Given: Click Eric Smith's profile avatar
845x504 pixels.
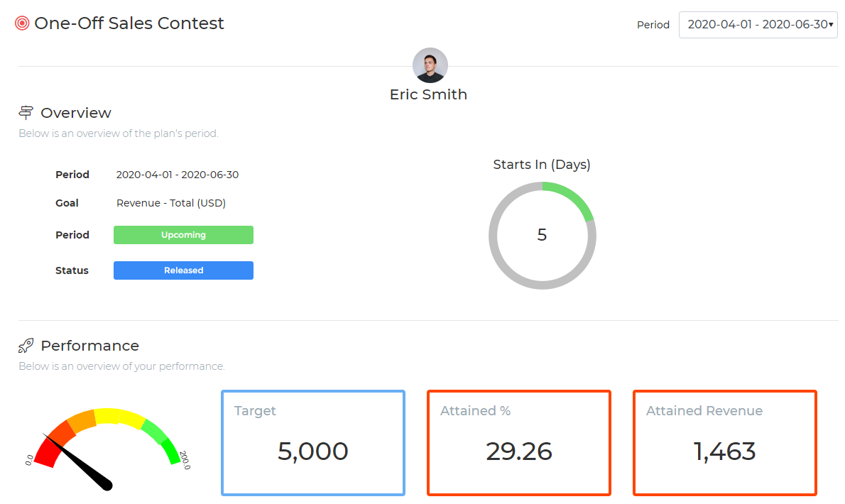Looking at the screenshot, I should click(430, 65).
